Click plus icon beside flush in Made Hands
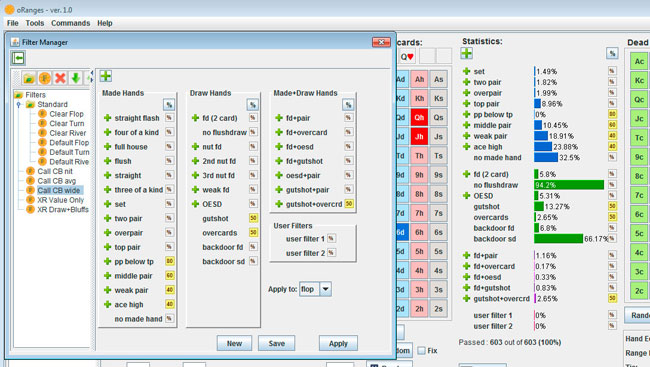This screenshot has height=367, width=650. pyautogui.click(x=107, y=161)
